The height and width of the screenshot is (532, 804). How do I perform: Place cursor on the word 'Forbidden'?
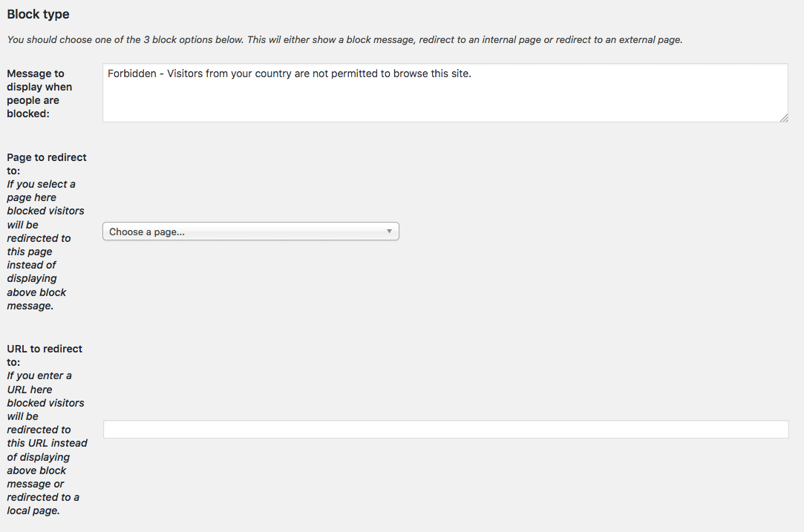(132, 73)
